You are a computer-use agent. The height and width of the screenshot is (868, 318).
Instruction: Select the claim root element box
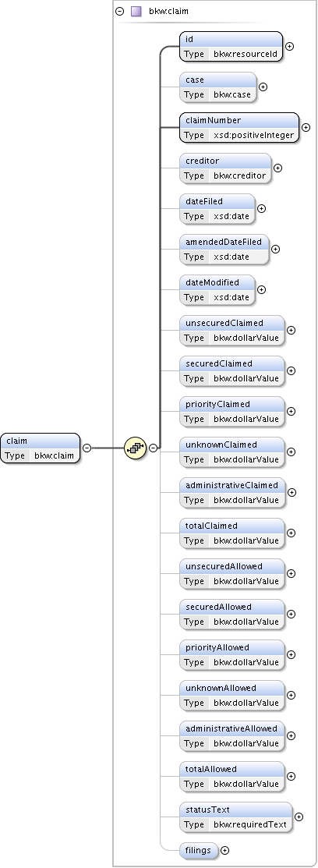(x=41, y=448)
